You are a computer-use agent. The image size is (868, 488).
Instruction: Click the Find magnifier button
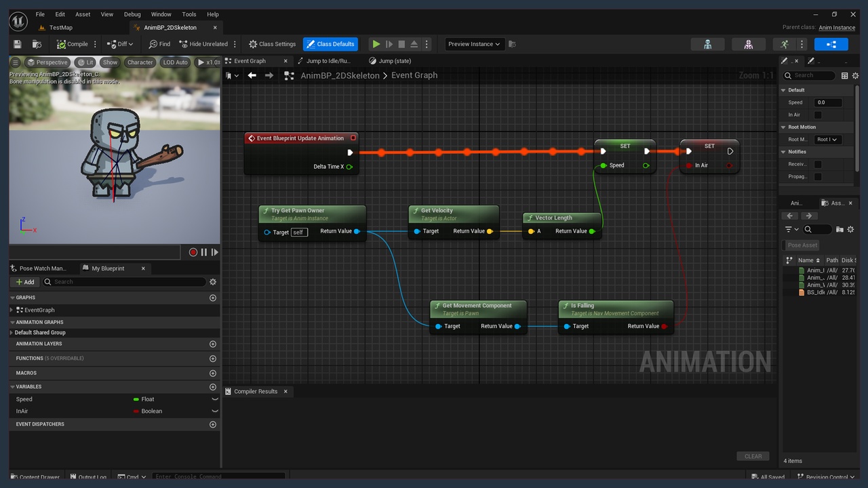[159, 44]
